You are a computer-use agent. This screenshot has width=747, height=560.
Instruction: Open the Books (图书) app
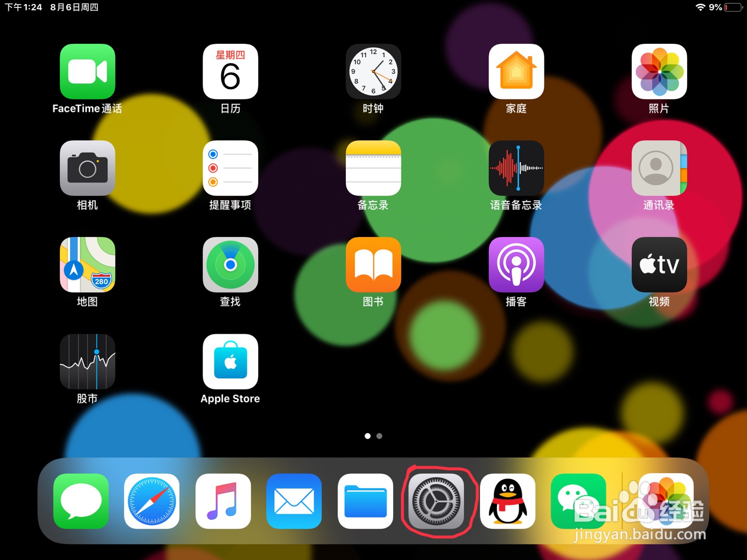373,265
